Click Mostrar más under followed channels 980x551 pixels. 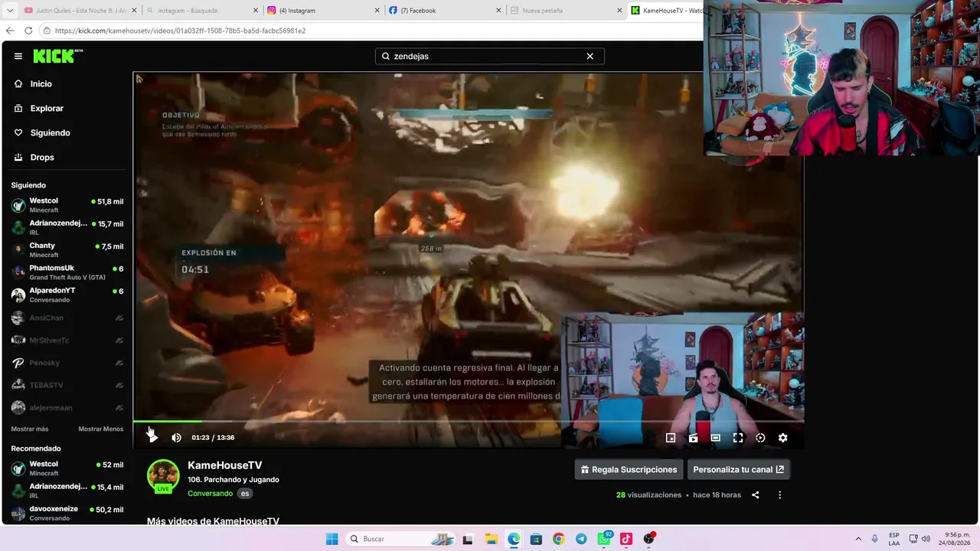(30, 429)
